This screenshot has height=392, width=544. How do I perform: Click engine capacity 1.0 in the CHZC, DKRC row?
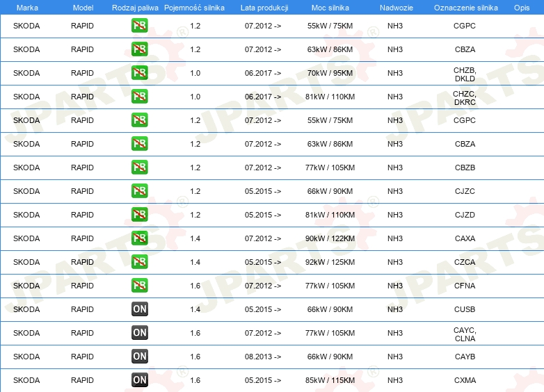point(195,97)
